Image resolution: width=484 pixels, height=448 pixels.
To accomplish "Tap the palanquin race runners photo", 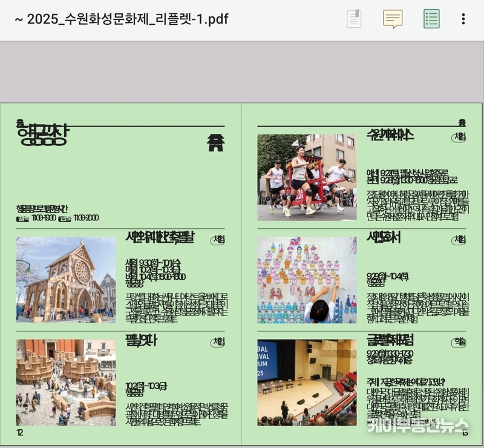I will coord(307,177).
